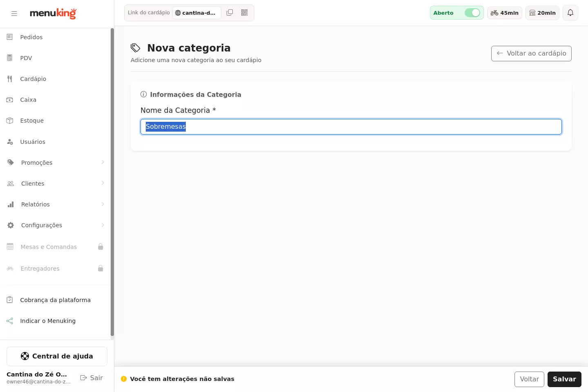Click the Link do cardápio label
The width and height of the screenshot is (588, 392).
(149, 13)
